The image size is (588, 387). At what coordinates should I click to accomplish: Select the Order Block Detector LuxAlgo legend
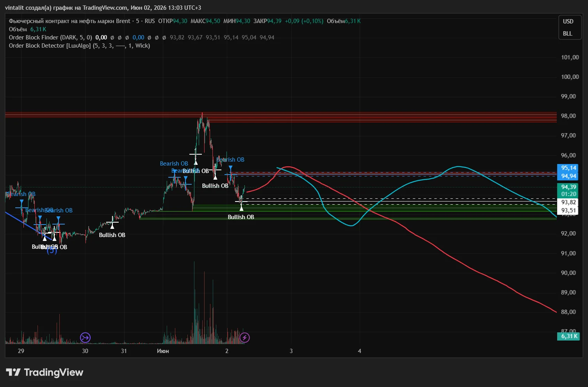click(79, 46)
